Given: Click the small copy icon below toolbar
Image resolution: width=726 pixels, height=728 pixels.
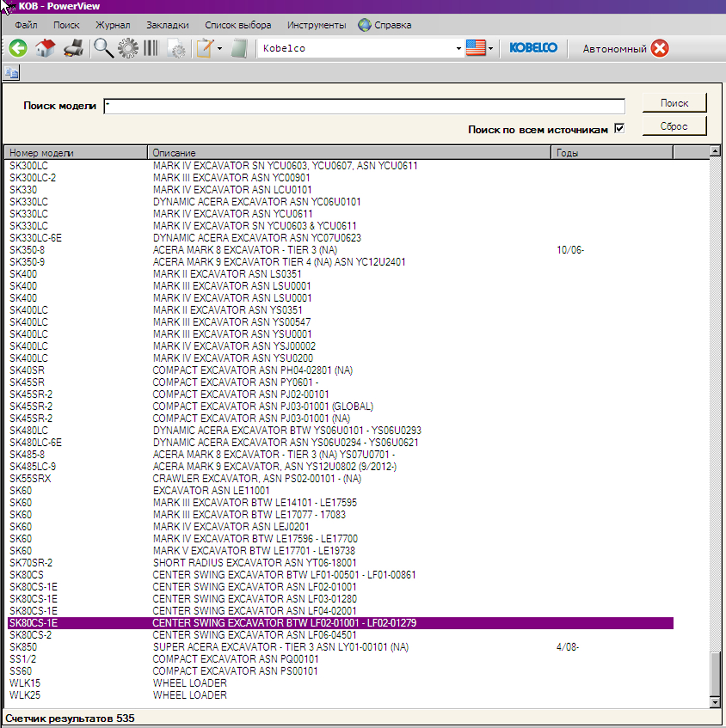Looking at the screenshot, I should click(x=11, y=73).
